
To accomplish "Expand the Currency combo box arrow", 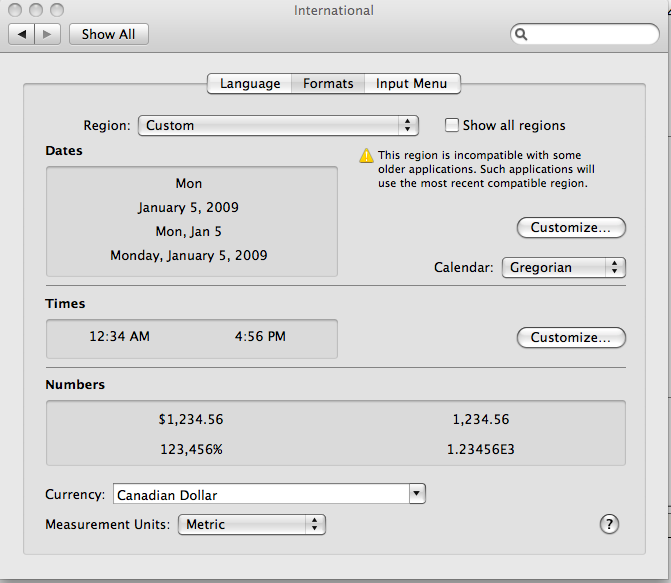I will 417,494.
